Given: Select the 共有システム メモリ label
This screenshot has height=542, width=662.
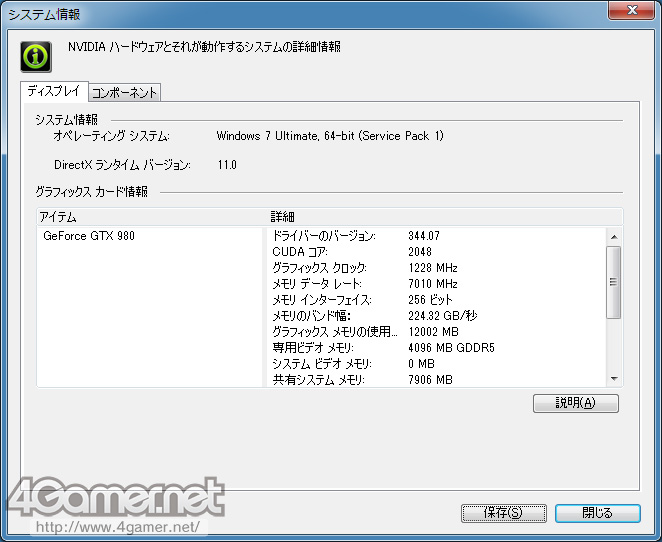Looking at the screenshot, I should click(319, 380).
